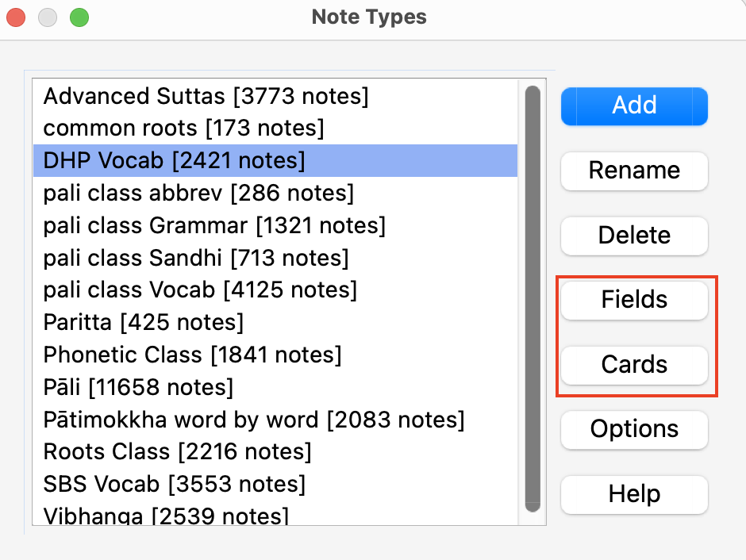This screenshot has width=746, height=560.
Task: Open Options for DHP Vocab
Action: 633,429
